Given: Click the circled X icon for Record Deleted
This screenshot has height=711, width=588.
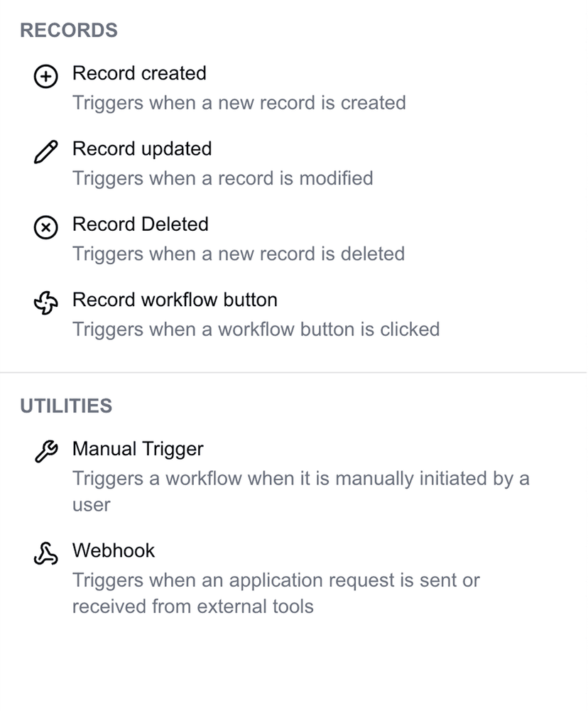Looking at the screenshot, I should [x=45, y=229].
